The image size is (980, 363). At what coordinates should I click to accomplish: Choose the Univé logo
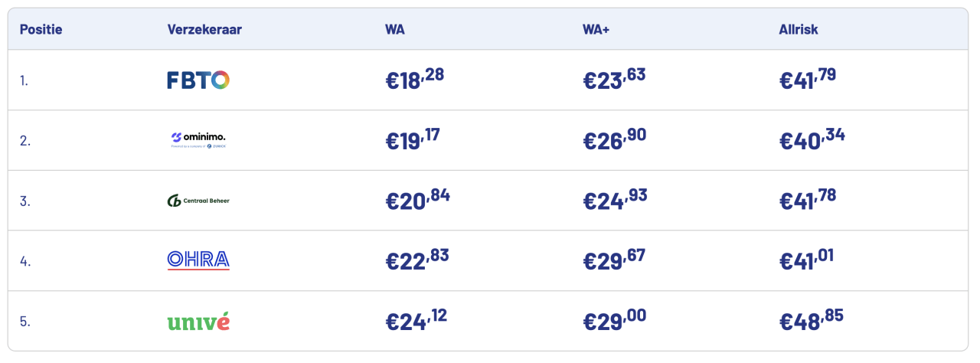(198, 321)
